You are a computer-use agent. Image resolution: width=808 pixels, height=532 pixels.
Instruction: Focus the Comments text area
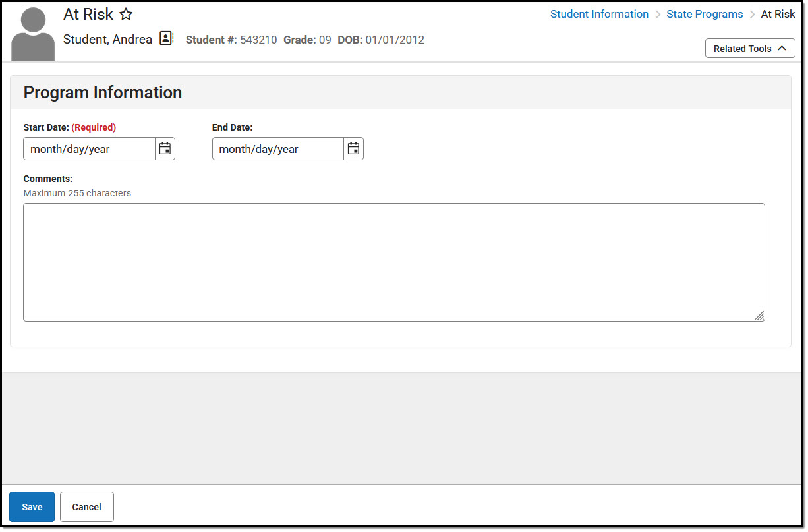(x=393, y=262)
